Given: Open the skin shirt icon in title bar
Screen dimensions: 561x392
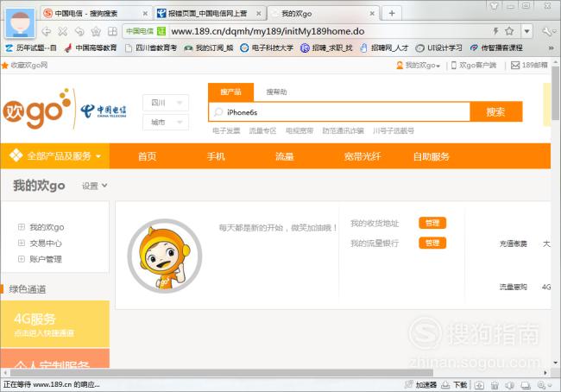Looking at the screenshot, I should click(494, 5).
